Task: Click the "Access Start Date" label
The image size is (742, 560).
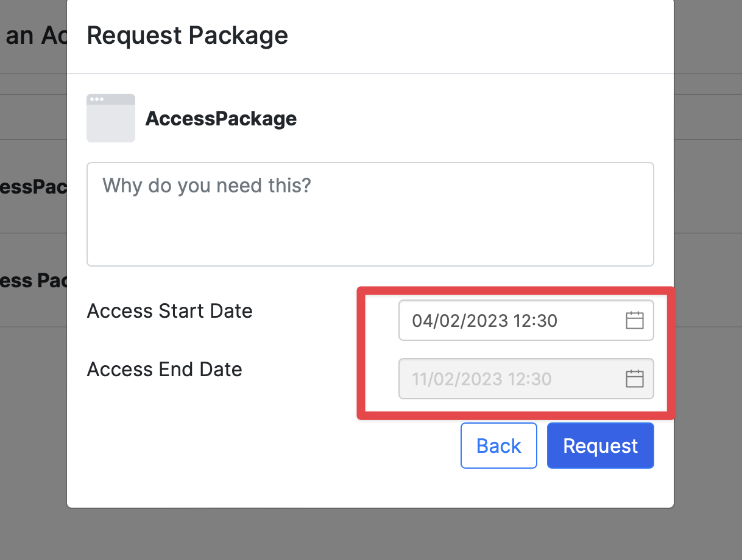Action: 169,311
